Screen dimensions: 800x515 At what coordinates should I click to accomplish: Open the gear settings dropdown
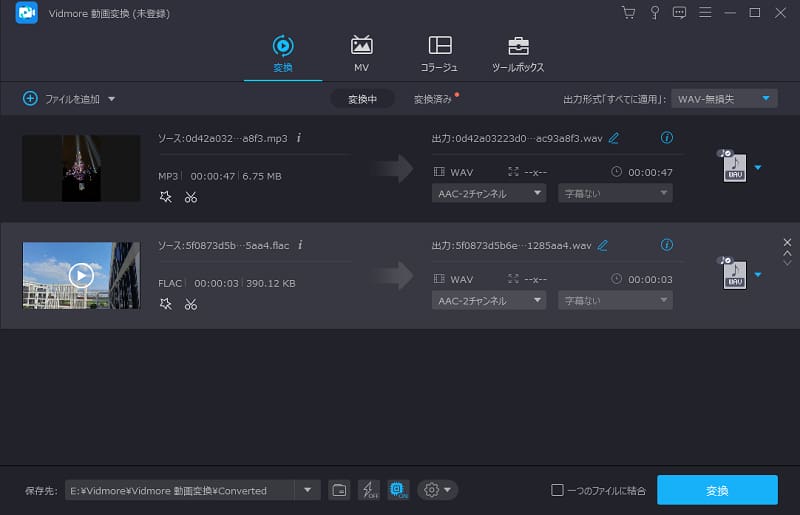(x=437, y=490)
